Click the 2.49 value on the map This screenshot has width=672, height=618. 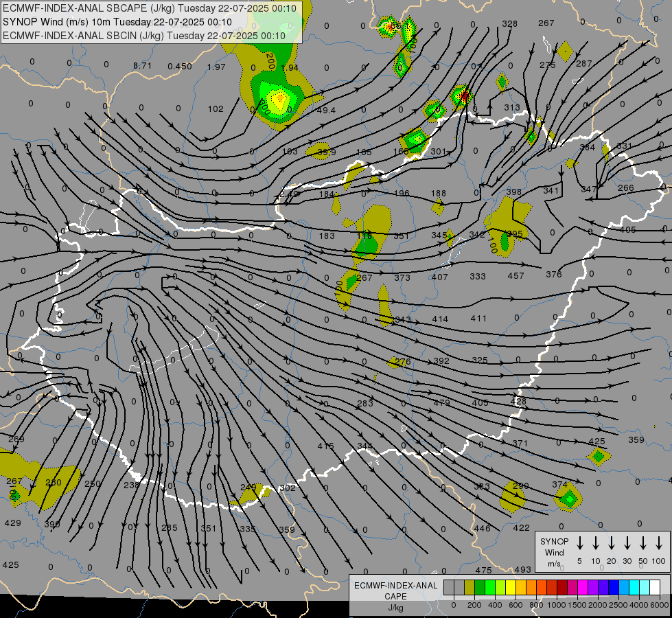pyautogui.click(x=289, y=194)
